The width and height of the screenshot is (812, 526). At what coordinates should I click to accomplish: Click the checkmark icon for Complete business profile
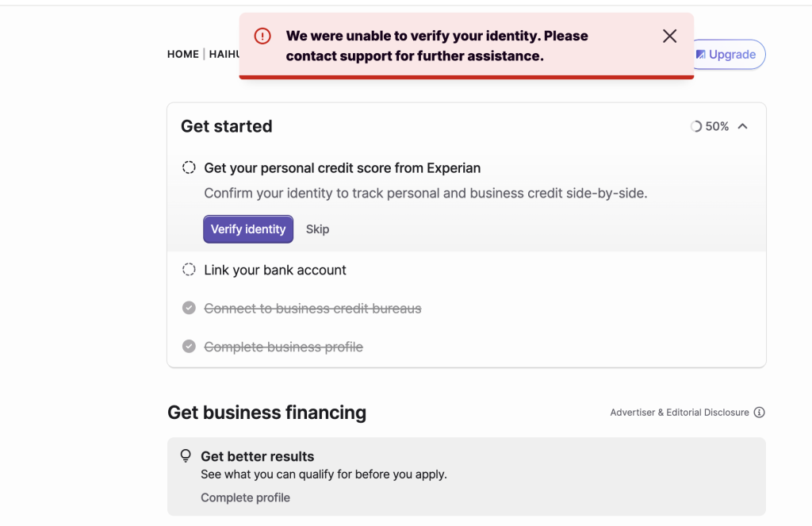point(189,347)
